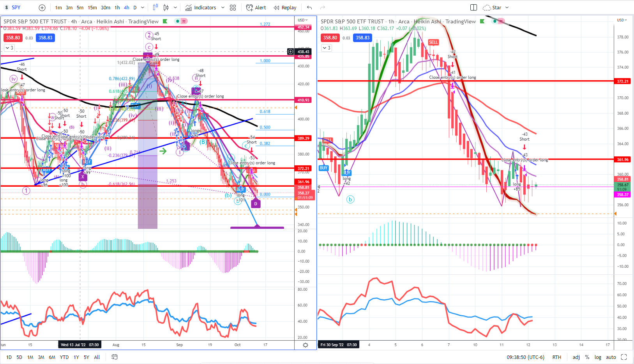Image resolution: width=634 pixels, height=364 pixels.
Task: Toggle auto scale
Action: coord(611,357)
